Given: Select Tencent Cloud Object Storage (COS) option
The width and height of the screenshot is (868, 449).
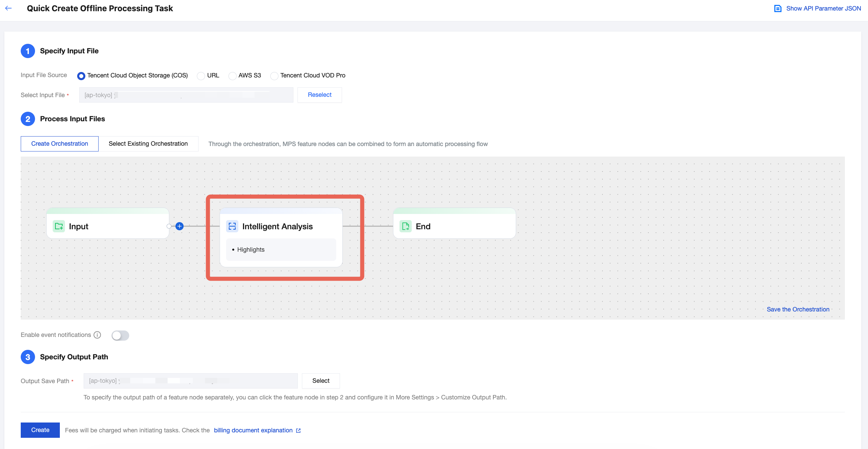Looking at the screenshot, I should (x=81, y=76).
